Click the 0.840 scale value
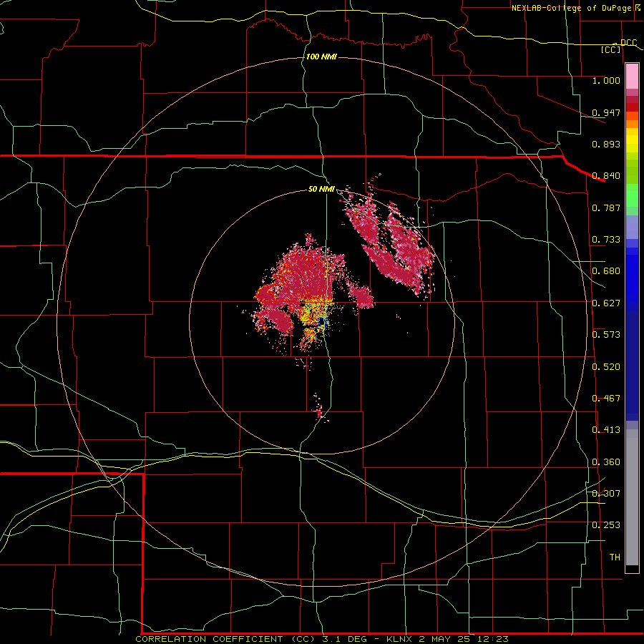 point(606,176)
